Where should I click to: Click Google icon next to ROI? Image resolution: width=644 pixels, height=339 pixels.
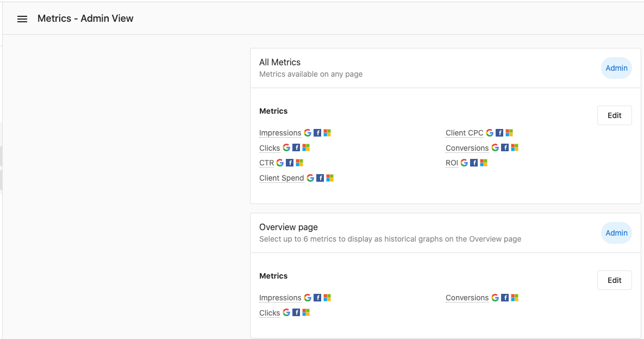464,163
